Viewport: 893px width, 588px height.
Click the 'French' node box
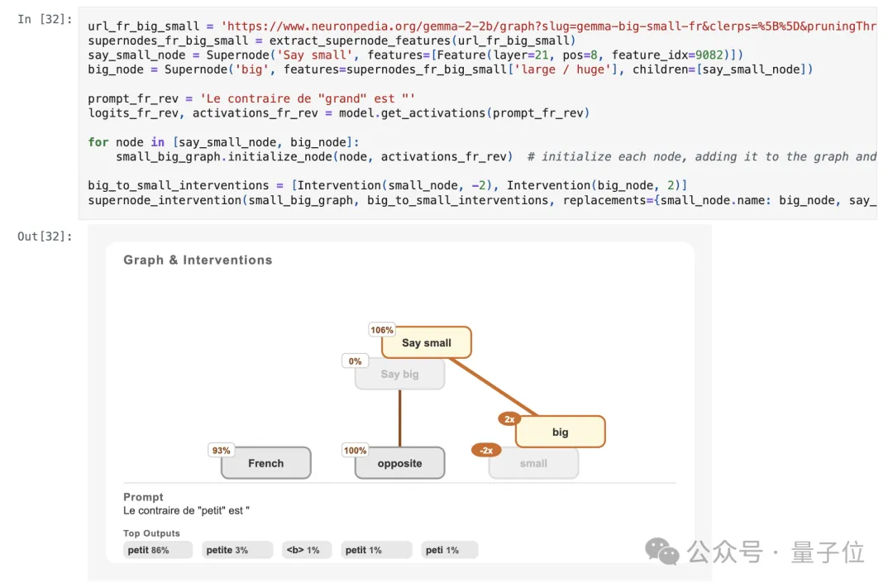(266, 464)
